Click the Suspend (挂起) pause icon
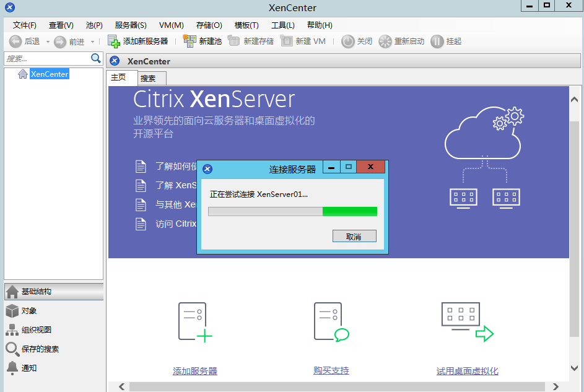584x392 pixels. tap(437, 41)
